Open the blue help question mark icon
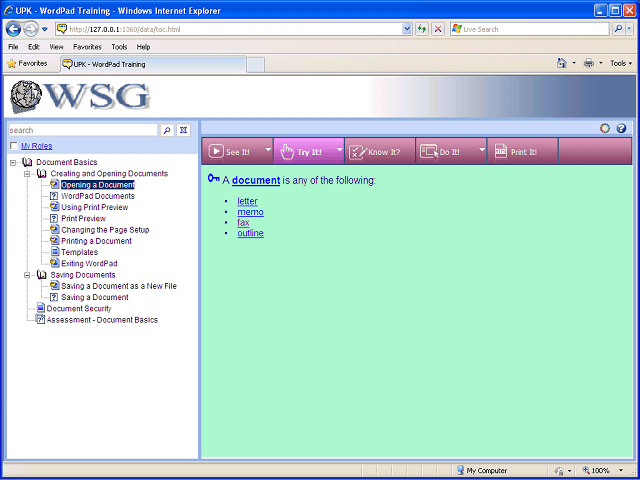 [621, 128]
